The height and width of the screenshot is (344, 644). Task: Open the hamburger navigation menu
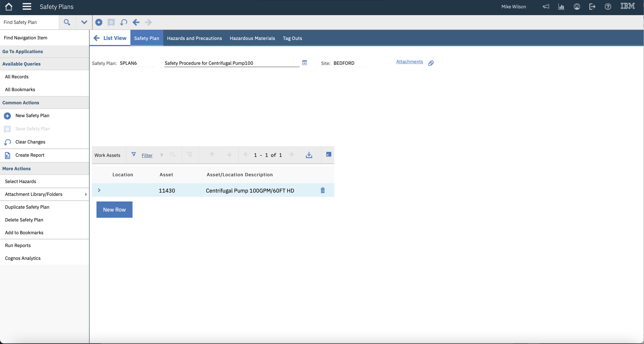pyautogui.click(x=27, y=7)
